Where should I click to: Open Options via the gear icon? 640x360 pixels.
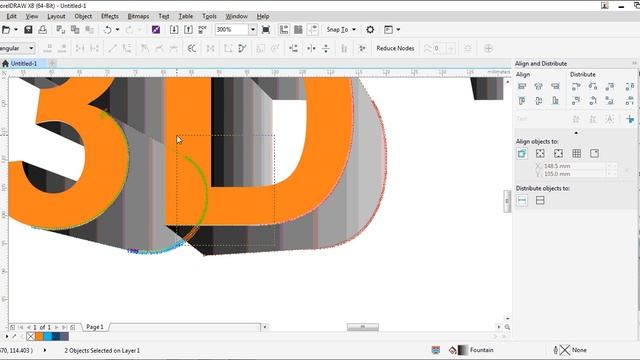[370, 29]
